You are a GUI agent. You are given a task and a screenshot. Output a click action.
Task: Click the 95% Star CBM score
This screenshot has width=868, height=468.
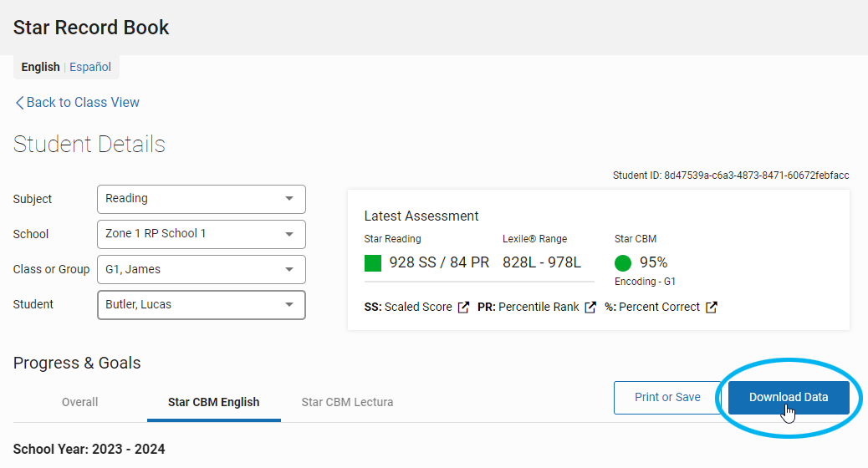654,262
